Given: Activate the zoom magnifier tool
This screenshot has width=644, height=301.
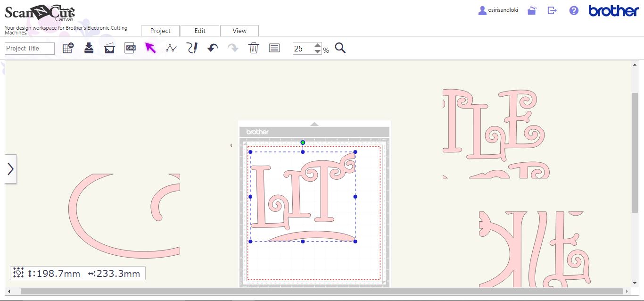Looking at the screenshot, I should coord(340,48).
